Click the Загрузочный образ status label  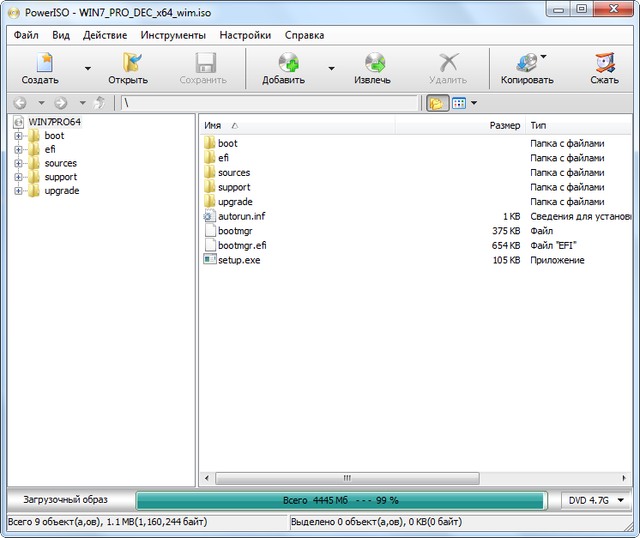[x=67, y=500]
